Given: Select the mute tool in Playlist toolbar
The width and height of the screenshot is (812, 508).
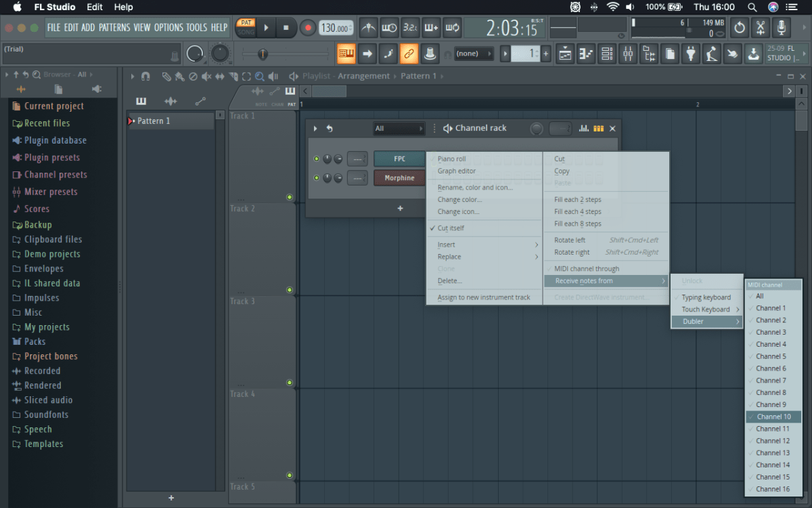Looking at the screenshot, I should (x=206, y=77).
